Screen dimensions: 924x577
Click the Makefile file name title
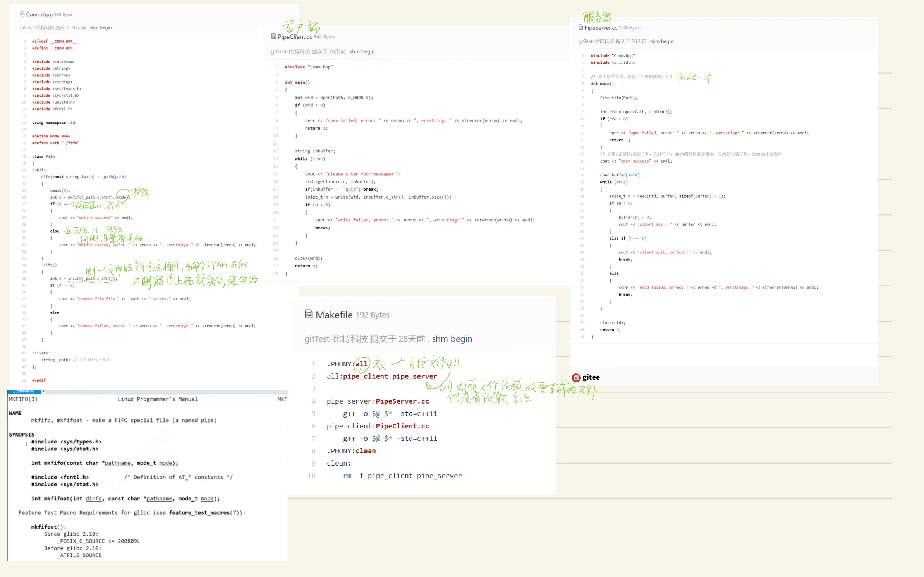tap(334, 315)
